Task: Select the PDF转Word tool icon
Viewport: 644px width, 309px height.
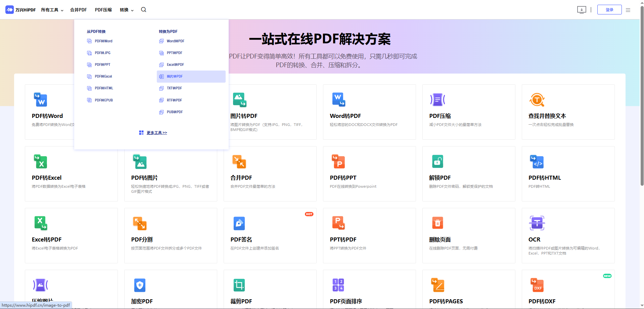Action: click(41, 99)
